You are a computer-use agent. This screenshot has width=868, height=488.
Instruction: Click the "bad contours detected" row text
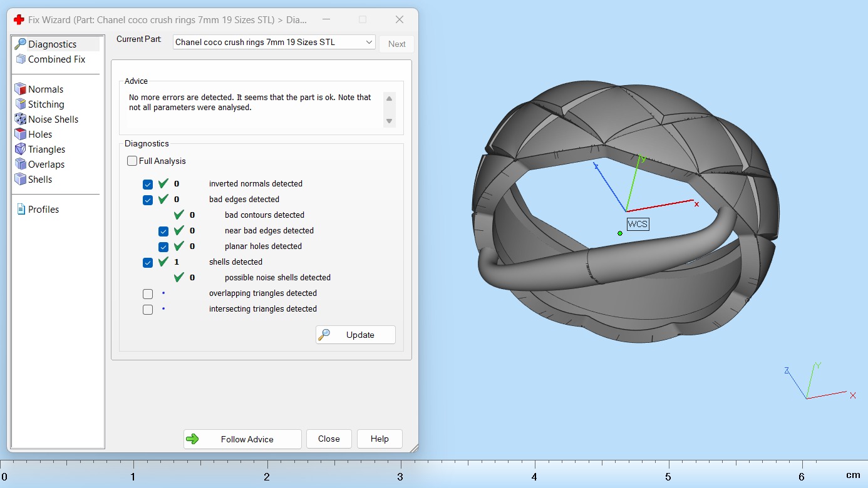point(264,215)
